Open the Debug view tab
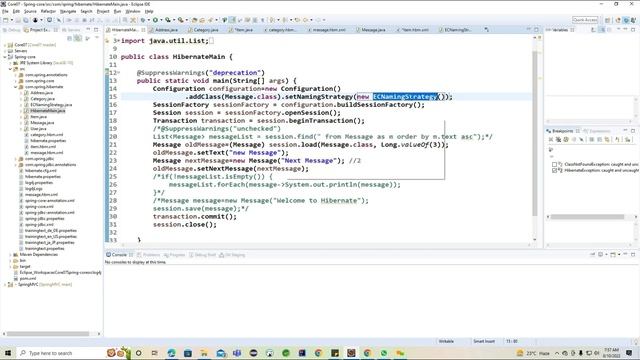Viewport: 640px width, 360px height. tap(11, 30)
